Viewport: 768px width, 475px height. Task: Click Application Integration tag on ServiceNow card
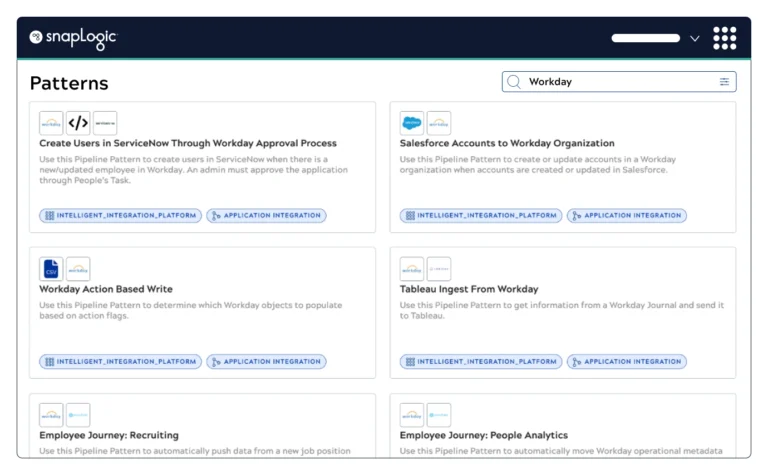(266, 215)
